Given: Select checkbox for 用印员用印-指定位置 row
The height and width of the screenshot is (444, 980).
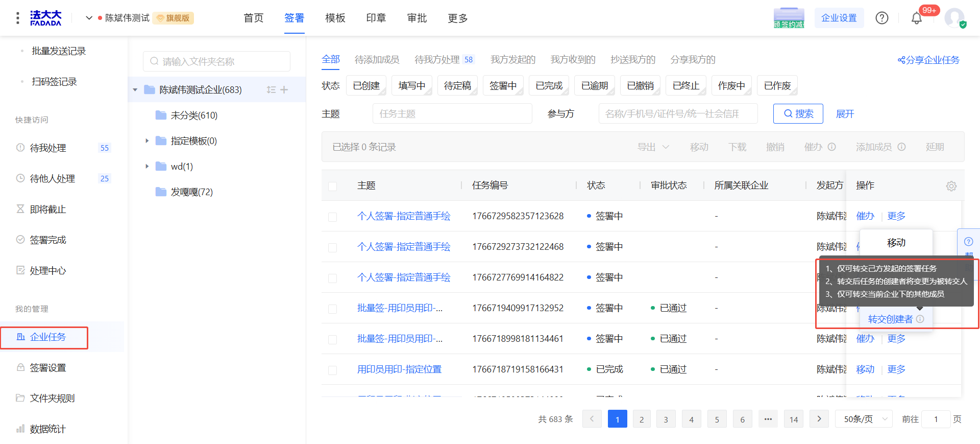Looking at the screenshot, I should (x=332, y=370).
